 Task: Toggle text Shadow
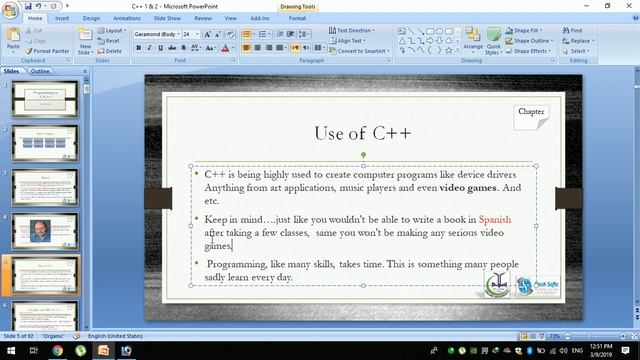(183, 48)
